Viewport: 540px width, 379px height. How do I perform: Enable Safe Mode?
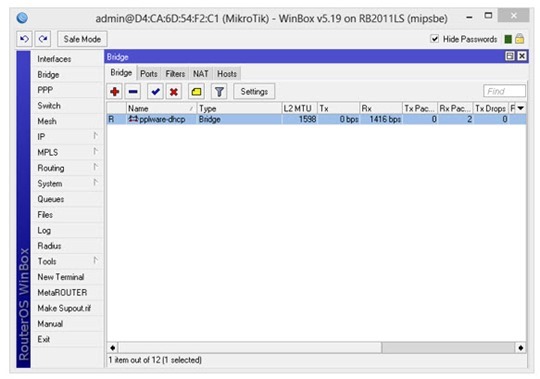point(82,39)
